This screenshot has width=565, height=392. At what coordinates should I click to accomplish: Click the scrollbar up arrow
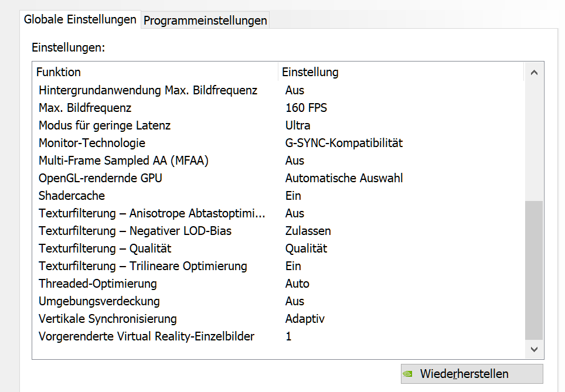pyautogui.click(x=535, y=73)
